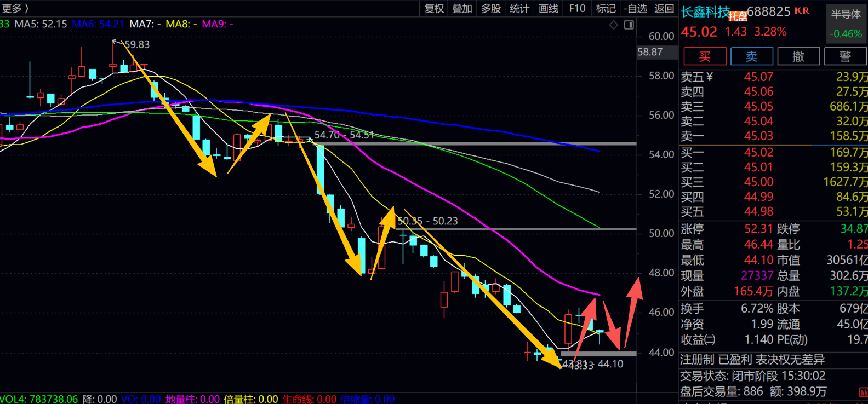The width and height of the screenshot is (868, 404).
Task: Open the 半导体 sector box
Action: [x=846, y=24]
